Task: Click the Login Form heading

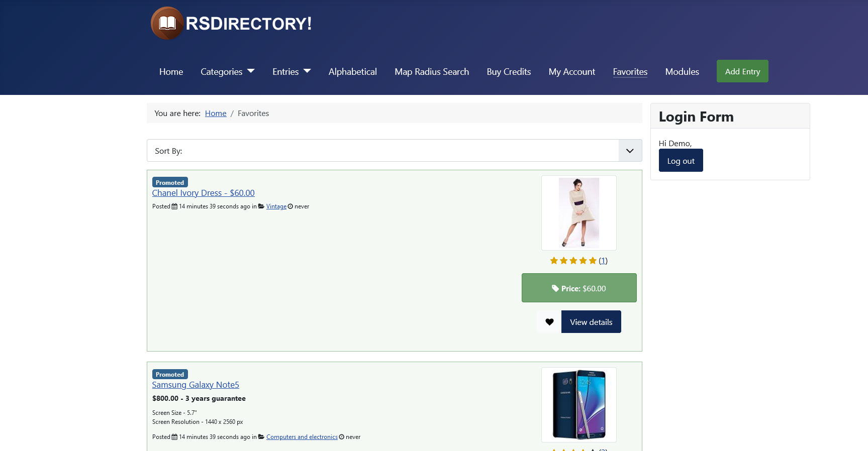Action: [x=696, y=117]
